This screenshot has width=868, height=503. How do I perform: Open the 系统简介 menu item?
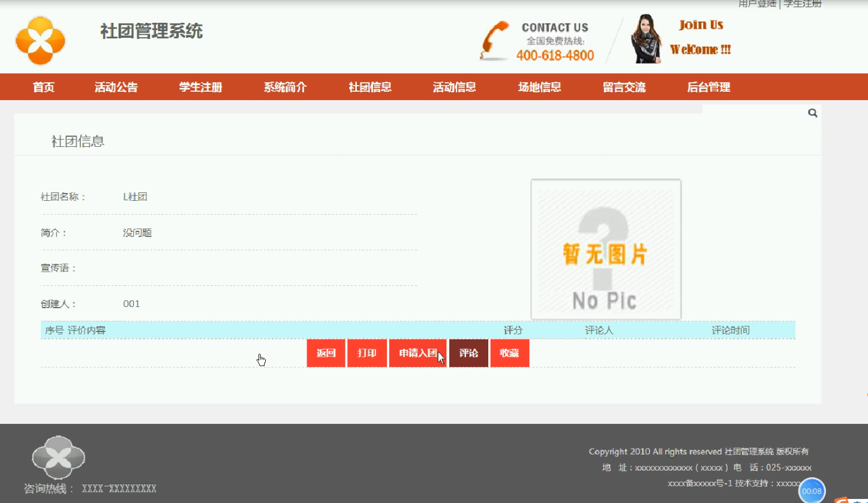(286, 87)
